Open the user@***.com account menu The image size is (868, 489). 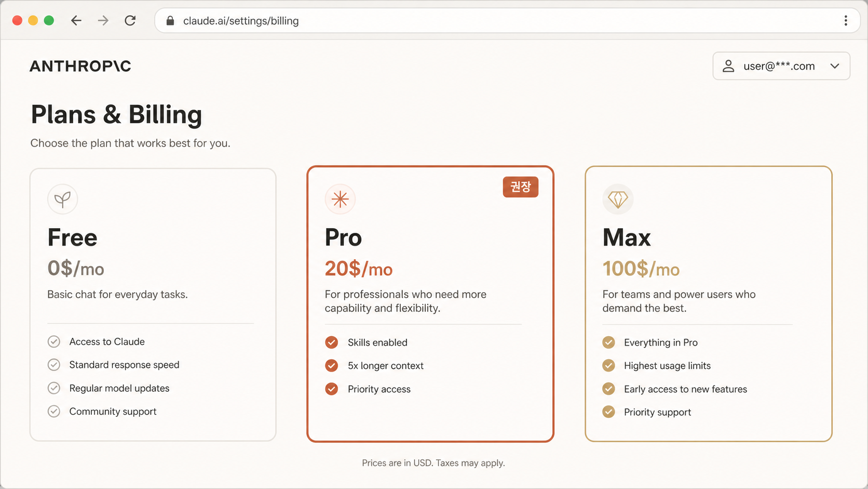pos(781,66)
